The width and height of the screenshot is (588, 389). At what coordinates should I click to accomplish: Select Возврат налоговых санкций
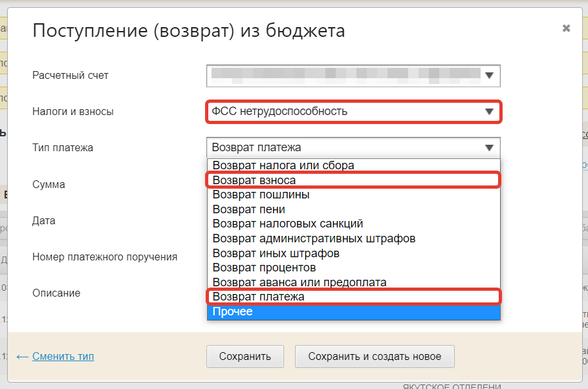click(x=288, y=224)
